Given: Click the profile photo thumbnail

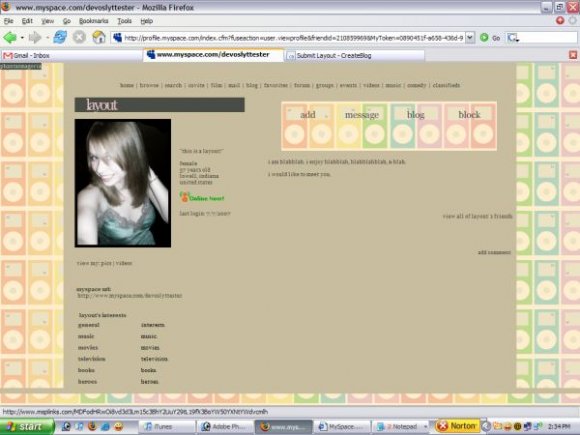Looking at the screenshot, I should (123, 183).
